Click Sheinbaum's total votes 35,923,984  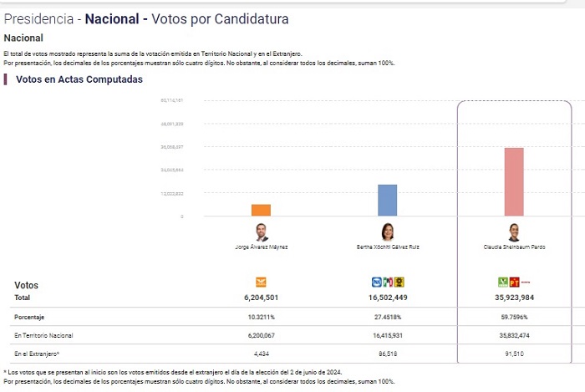tap(514, 298)
